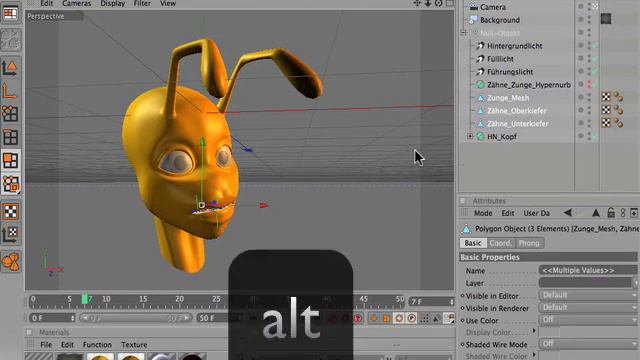
Task: Open the Materials Function menu
Action: click(97, 344)
